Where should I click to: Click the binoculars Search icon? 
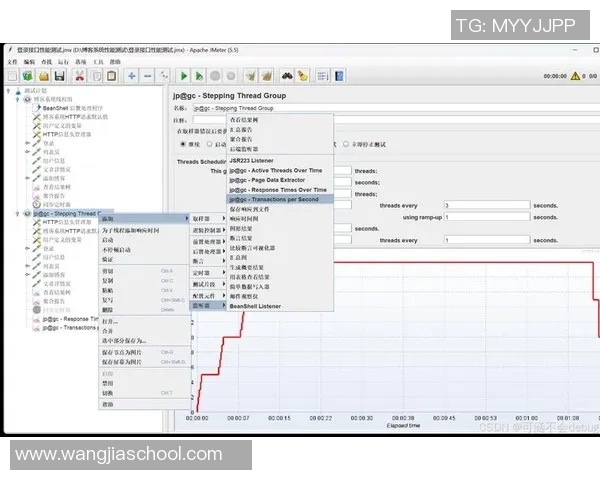tap(286, 75)
